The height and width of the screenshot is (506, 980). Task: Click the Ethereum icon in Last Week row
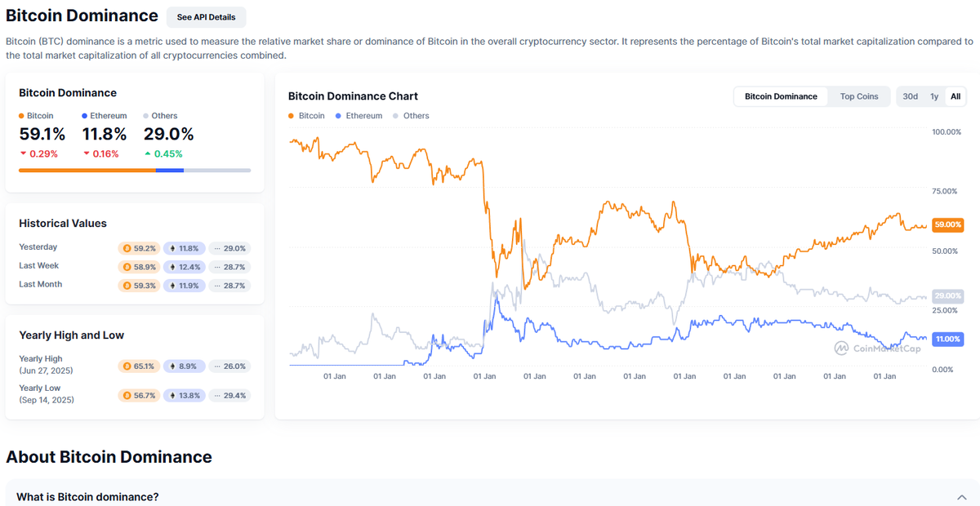point(172,267)
